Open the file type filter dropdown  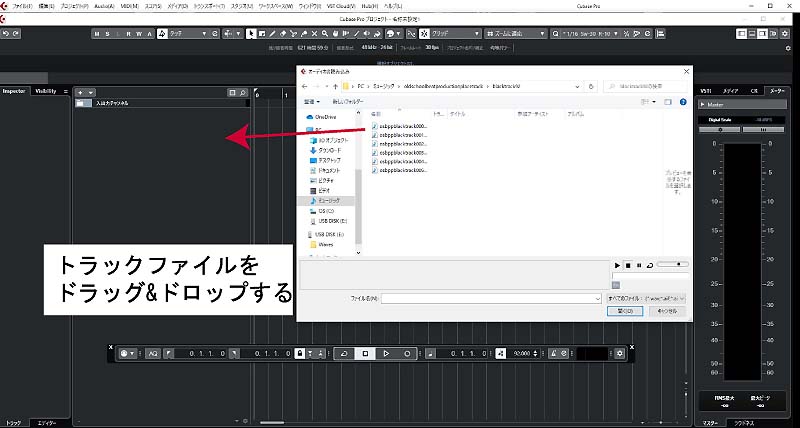(647, 298)
